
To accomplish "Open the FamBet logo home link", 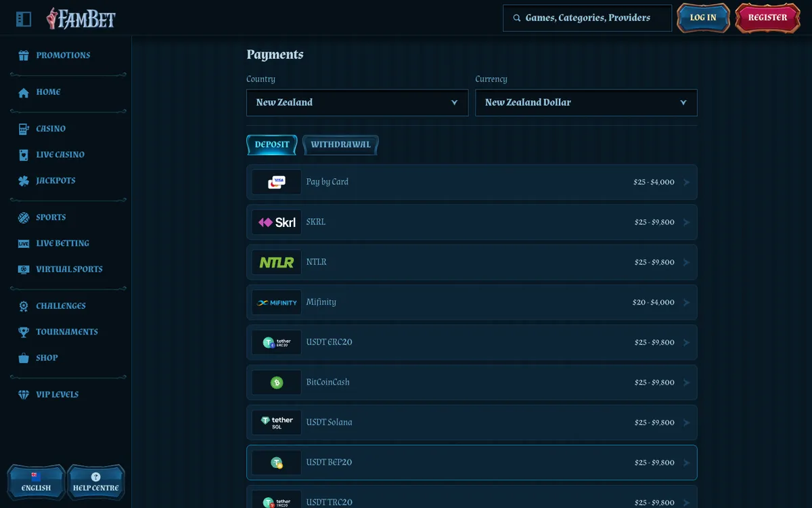I will (x=81, y=18).
